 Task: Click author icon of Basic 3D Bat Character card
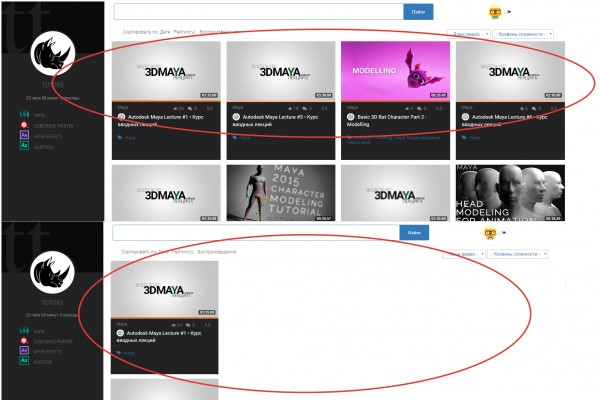pyautogui.click(x=351, y=117)
